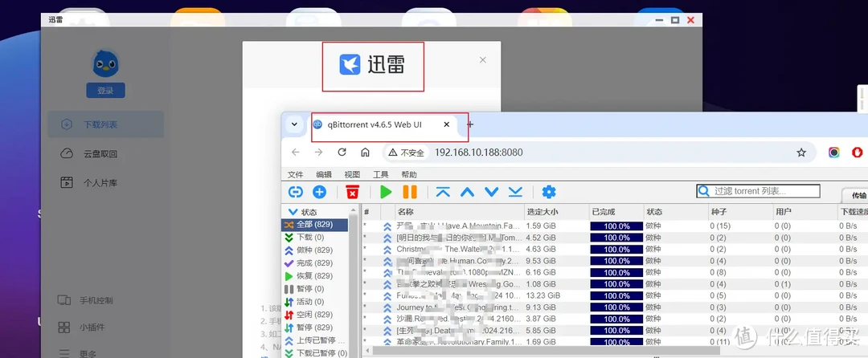Click the 13.23 GiB size cell
The width and height of the screenshot is (868, 358).
(x=543, y=295)
